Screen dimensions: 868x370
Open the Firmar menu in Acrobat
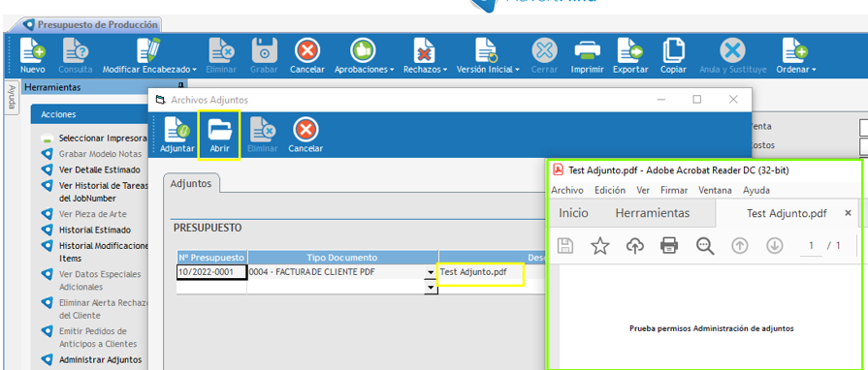pyautogui.click(x=674, y=190)
